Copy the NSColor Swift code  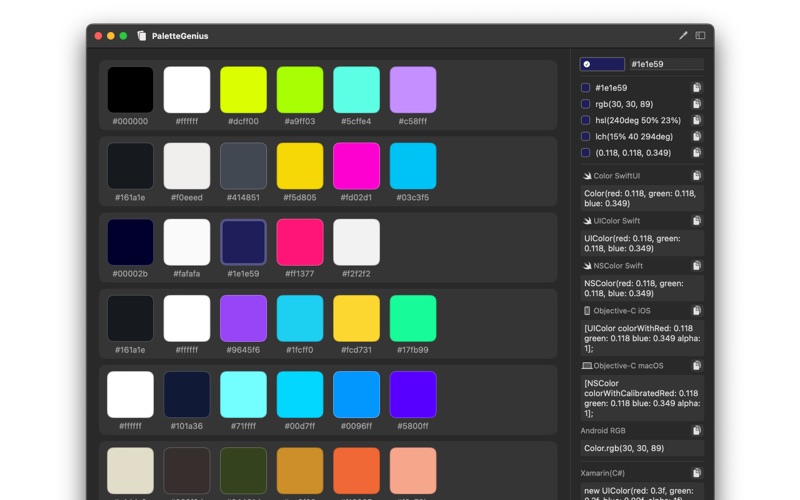[x=696, y=265]
